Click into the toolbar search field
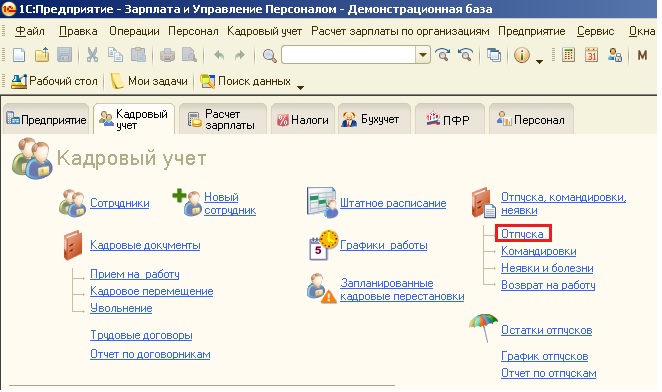The image size is (662, 392). coord(349,55)
